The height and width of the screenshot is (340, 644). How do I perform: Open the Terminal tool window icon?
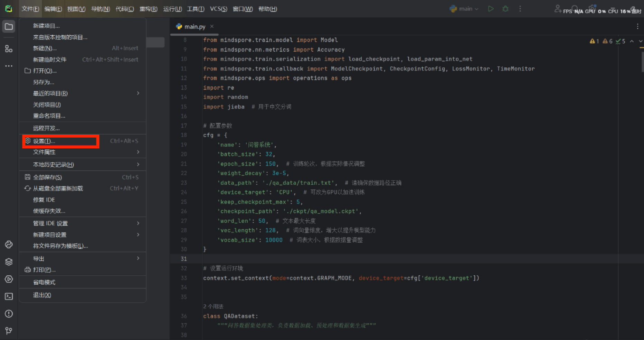click(9, 296)
